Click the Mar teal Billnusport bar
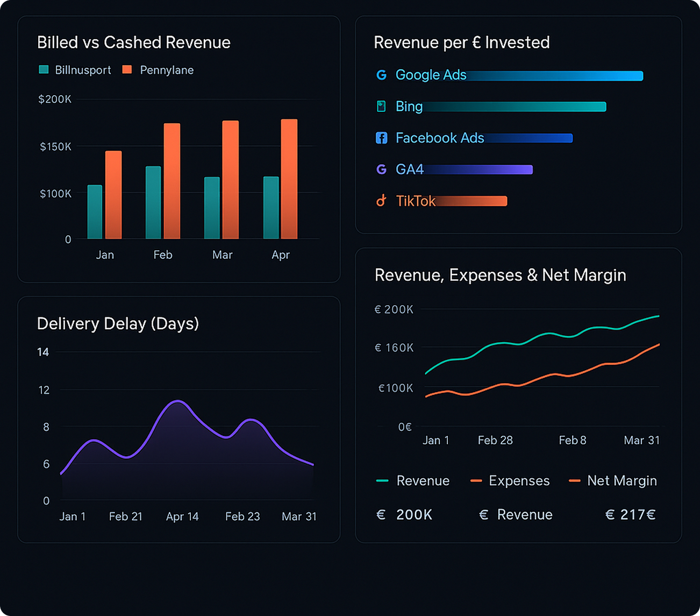700x616 pixels. tap(212, 208)
